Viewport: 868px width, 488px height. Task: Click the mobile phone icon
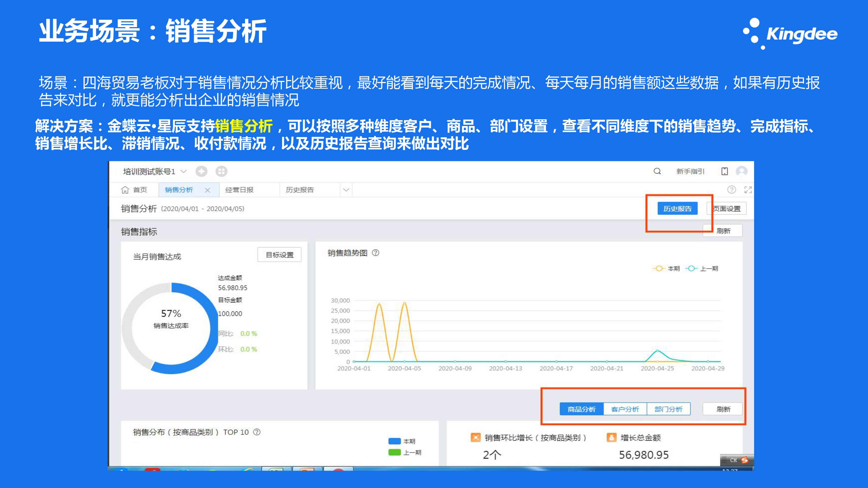(x=724, y=171)
